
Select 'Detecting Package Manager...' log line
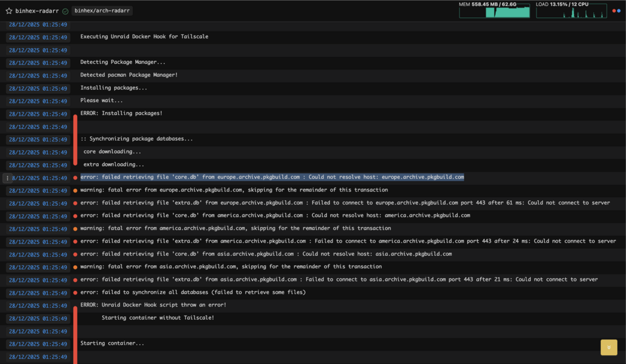pos(123,62)
